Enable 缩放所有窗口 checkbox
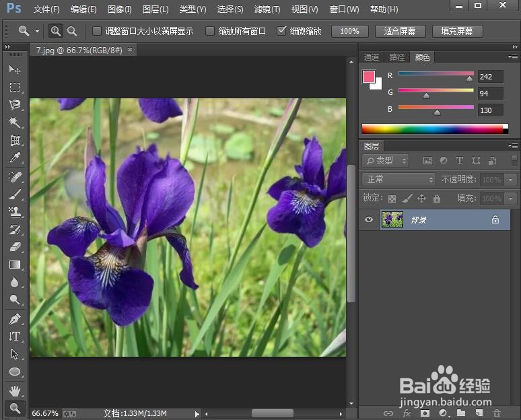The height and width of the screenshot is (420, 521). 209,31
